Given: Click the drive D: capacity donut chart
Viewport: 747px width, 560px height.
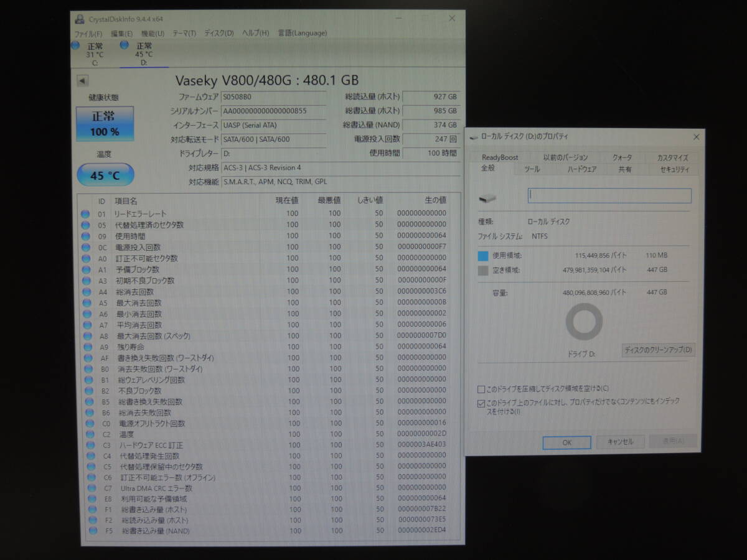Looking at the screenshot, I should (x=584, y=322).
